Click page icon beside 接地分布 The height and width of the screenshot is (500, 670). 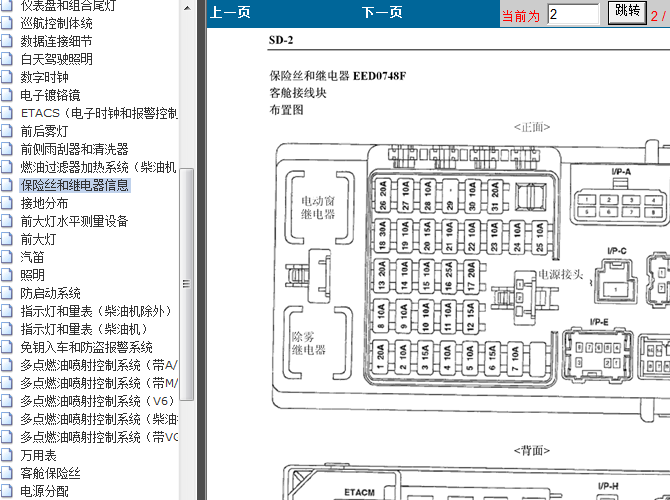[x=6, y=203]
